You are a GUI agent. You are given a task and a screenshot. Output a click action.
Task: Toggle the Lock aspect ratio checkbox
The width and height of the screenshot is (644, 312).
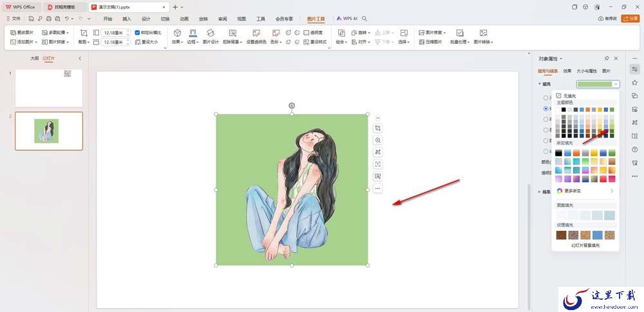point(138,32)
